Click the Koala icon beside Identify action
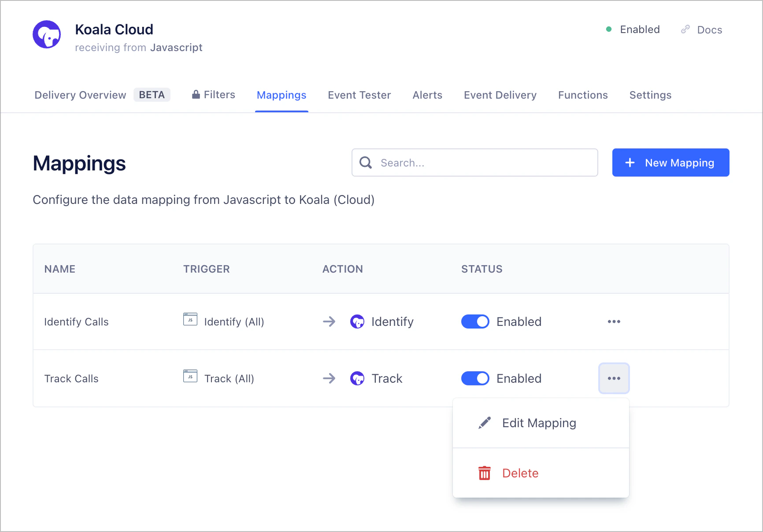Screen dimensions: 763x532 click(x=357, y=321)
